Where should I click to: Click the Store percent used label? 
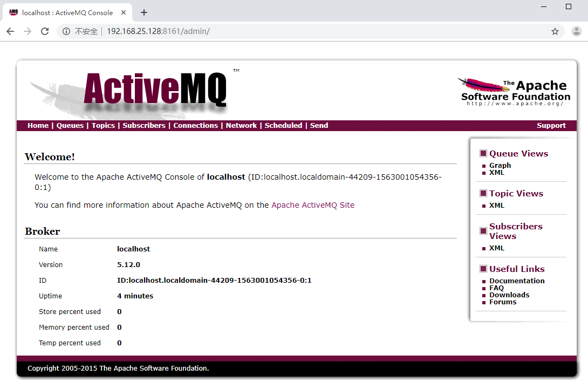(70, 312)
